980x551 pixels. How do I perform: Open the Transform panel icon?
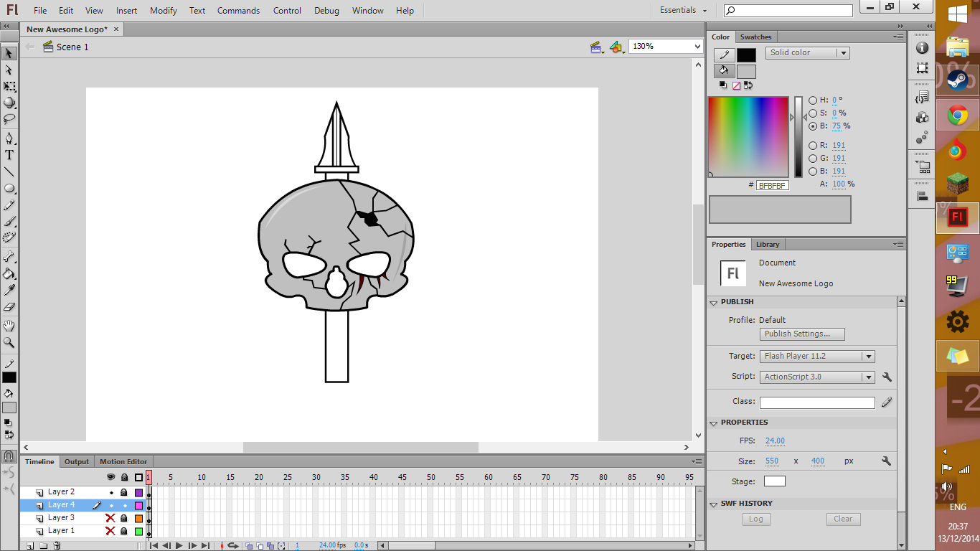coord(923,68)
